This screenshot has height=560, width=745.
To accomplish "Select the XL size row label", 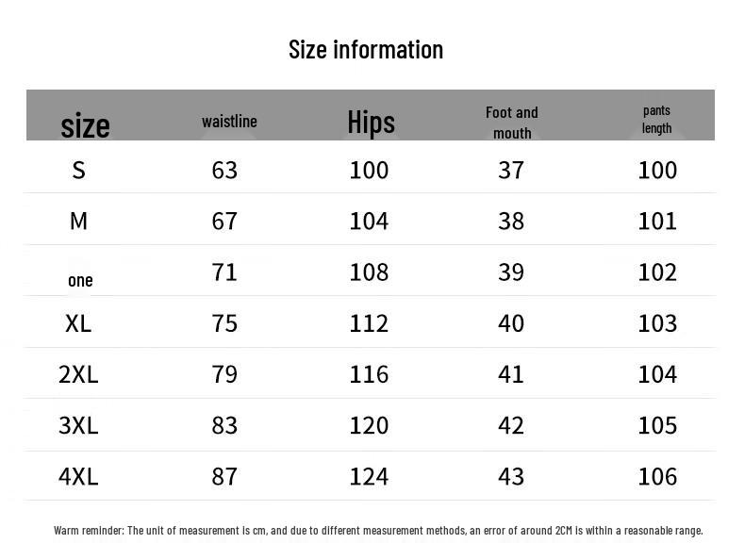I will coord(78,323).
